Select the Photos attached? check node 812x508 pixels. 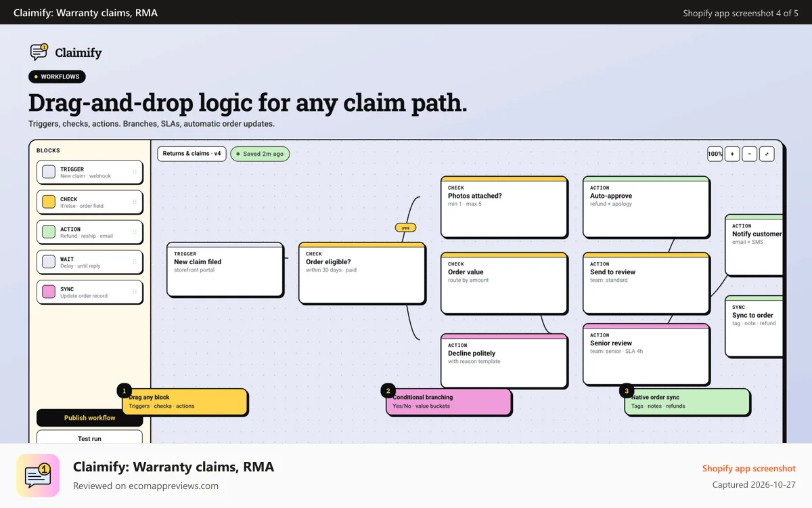[504, 207]
